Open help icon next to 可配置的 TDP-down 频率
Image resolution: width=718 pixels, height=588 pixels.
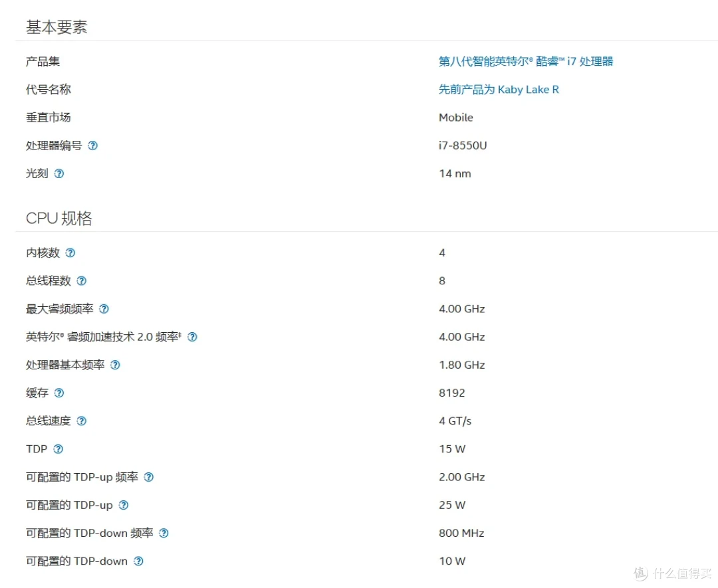click(164, 533)
